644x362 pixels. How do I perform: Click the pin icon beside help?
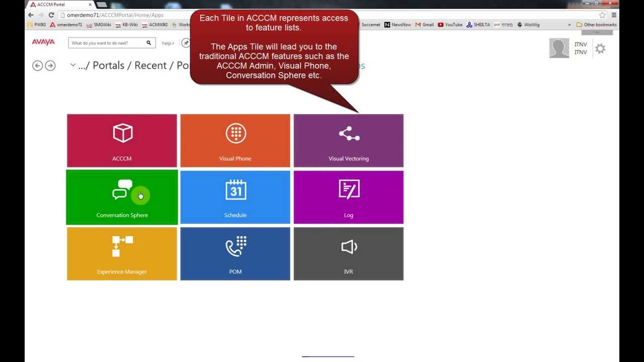[186, 43]
